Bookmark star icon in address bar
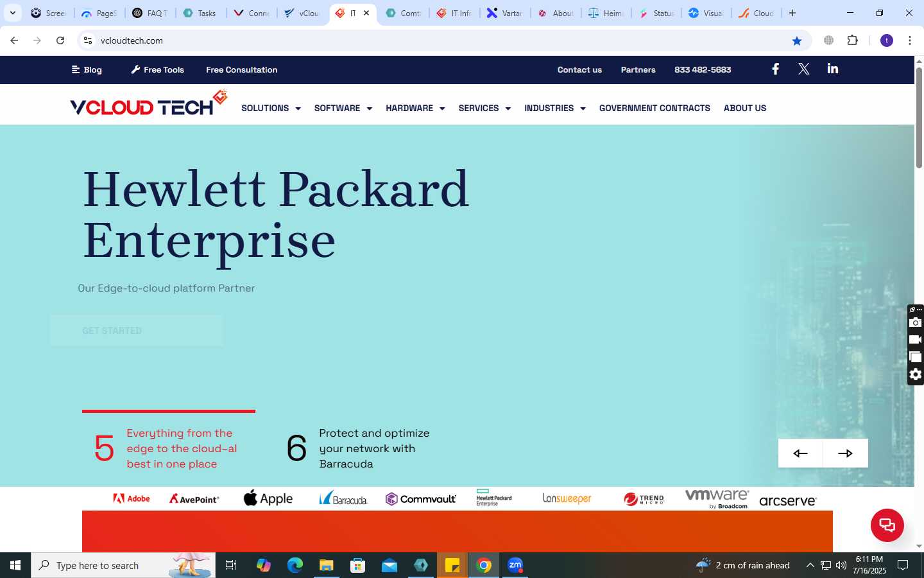The image size is (924, 578). 797,40
